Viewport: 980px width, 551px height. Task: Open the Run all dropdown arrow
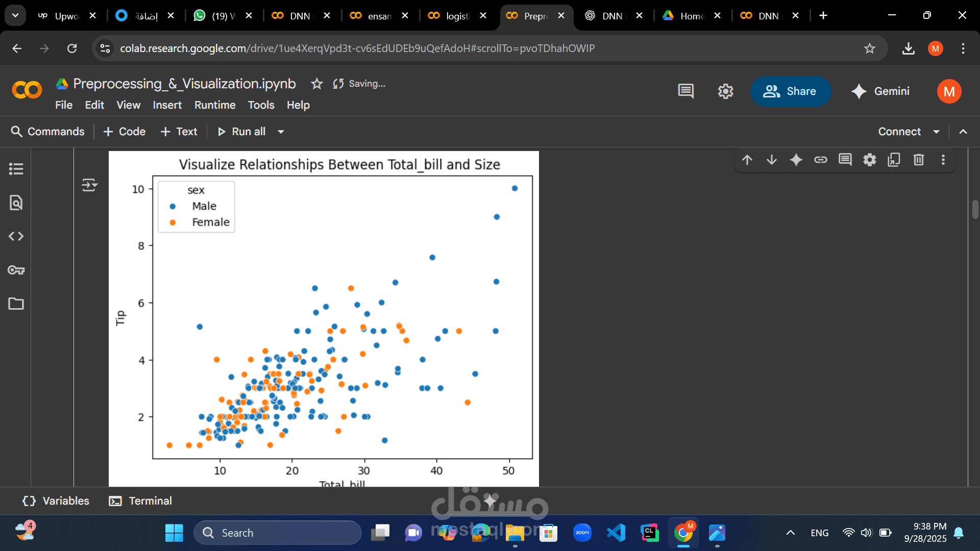[x=281, y=131]
